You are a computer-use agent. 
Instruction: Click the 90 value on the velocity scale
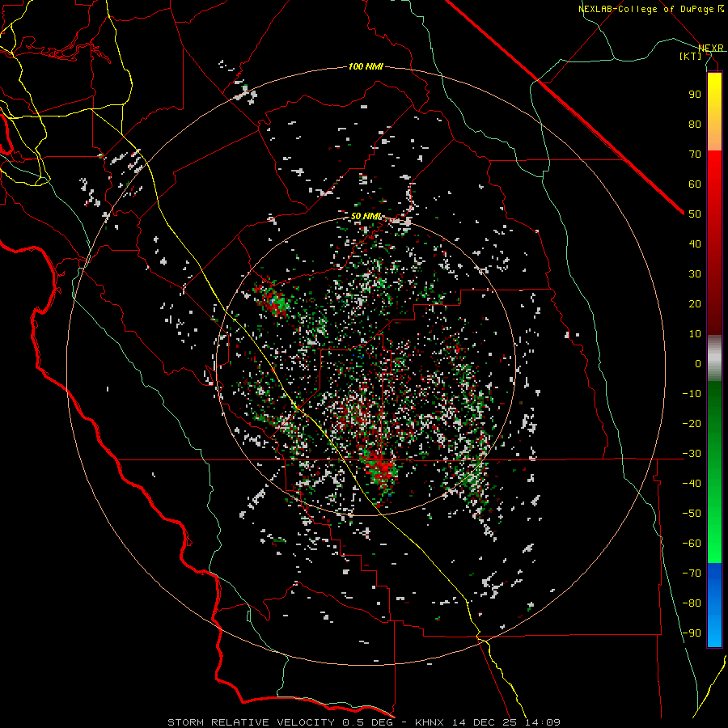(x=695, y=95)
